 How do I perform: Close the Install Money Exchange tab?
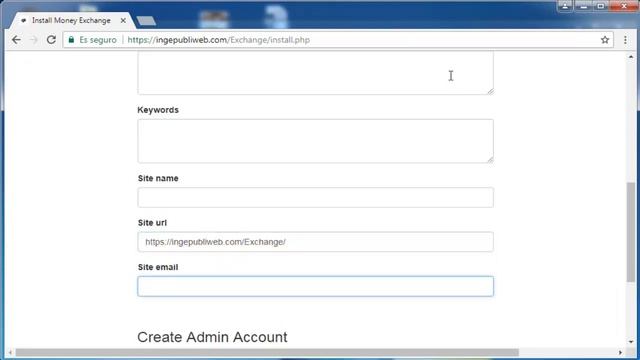point(123,20)
